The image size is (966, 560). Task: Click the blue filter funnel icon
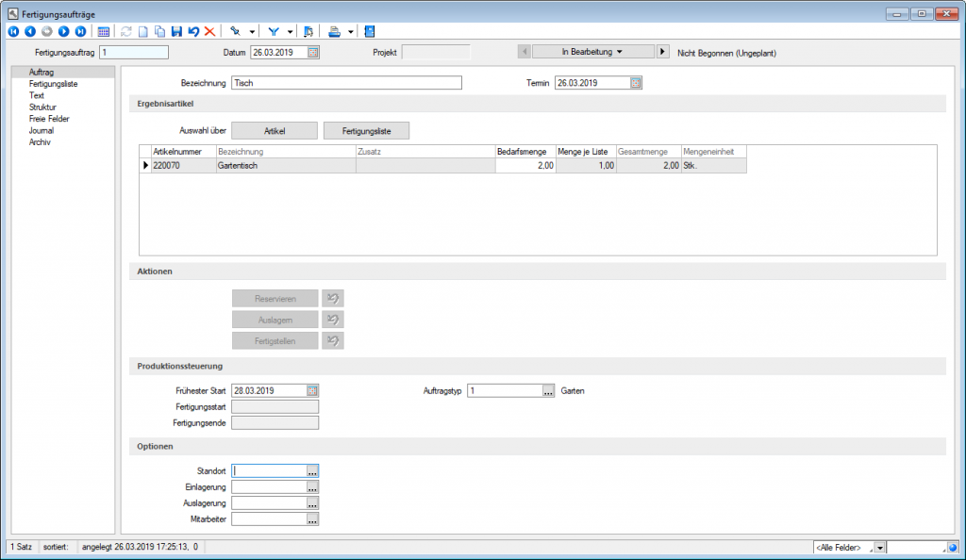(x=274, y=31)
